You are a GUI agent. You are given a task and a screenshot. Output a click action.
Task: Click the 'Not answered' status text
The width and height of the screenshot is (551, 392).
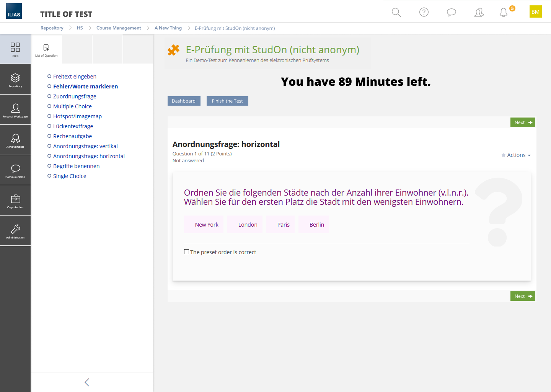[188, 161]
